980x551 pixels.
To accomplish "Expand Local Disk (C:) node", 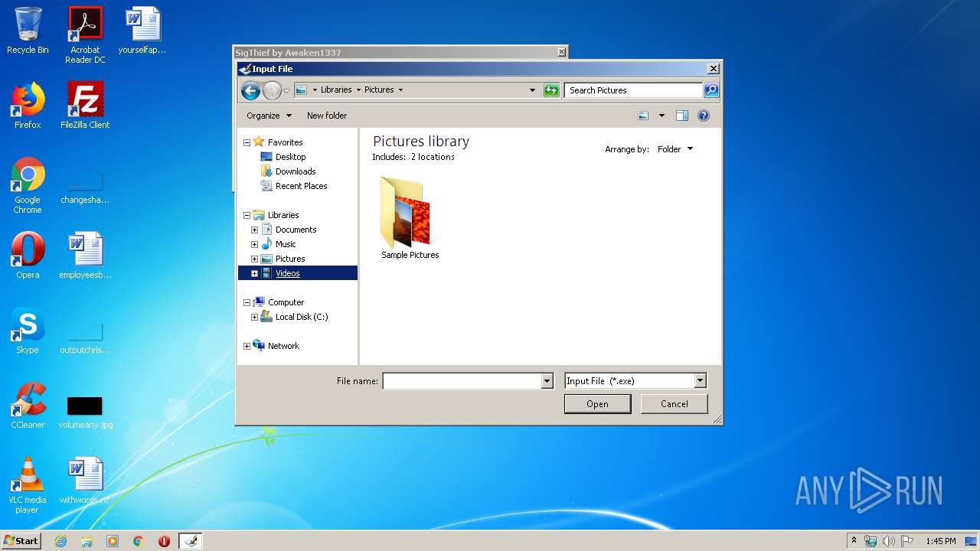I will point(254,317).
